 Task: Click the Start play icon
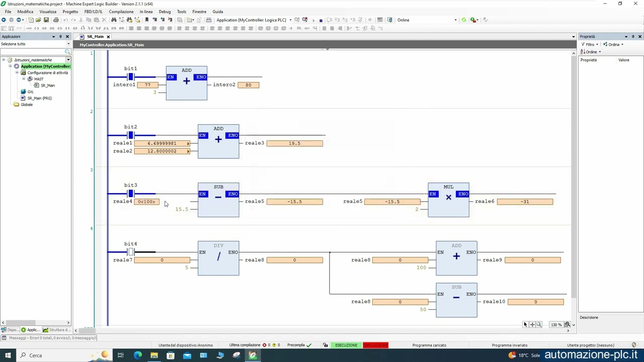pyautogui.click(x=313, y=21)
